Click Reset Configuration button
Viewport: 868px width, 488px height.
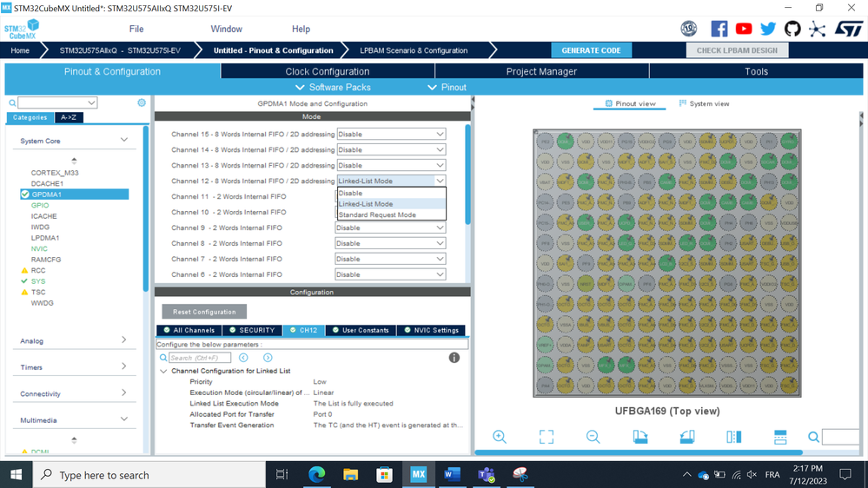coord(204,312)
